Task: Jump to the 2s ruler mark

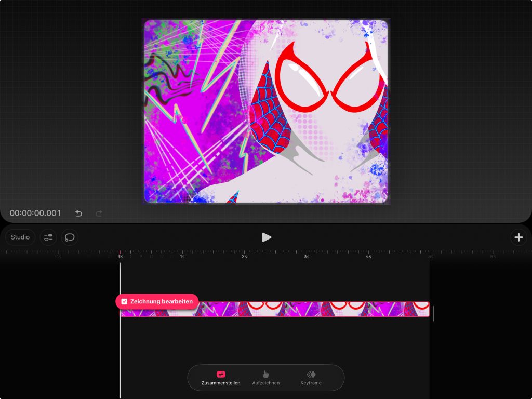Action: click(244, 256)
